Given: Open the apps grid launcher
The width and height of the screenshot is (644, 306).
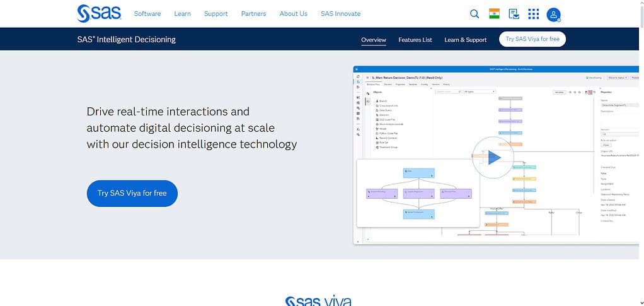Looking at the screenshot, I should 533,14.
